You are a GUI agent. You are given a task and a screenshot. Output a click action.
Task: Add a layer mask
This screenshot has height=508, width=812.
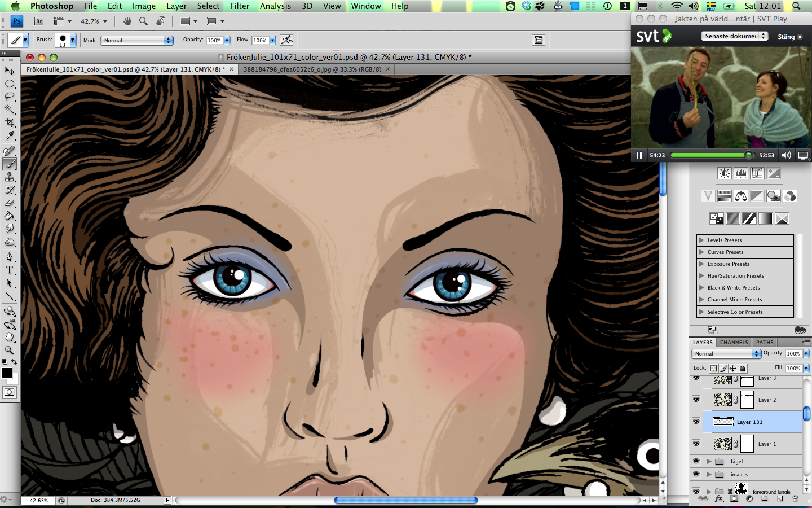pyautogui.click(x=734, y=498)
